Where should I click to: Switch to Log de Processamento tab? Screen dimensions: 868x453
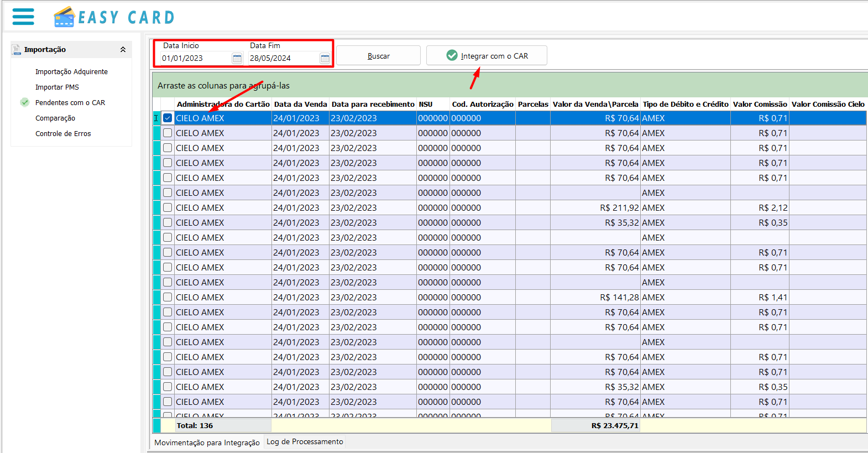point(305,441)
